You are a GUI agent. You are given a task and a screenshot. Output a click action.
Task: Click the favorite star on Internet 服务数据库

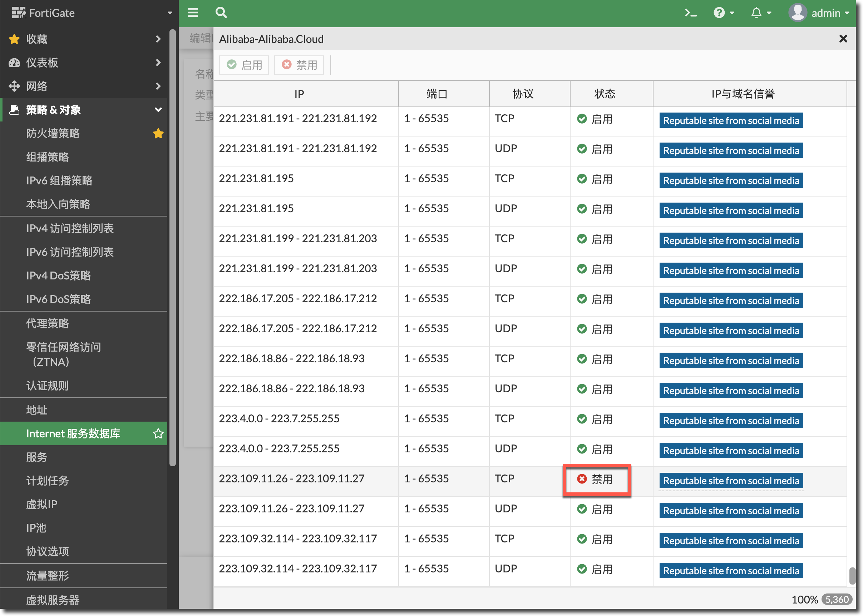[x=158, y=433]
